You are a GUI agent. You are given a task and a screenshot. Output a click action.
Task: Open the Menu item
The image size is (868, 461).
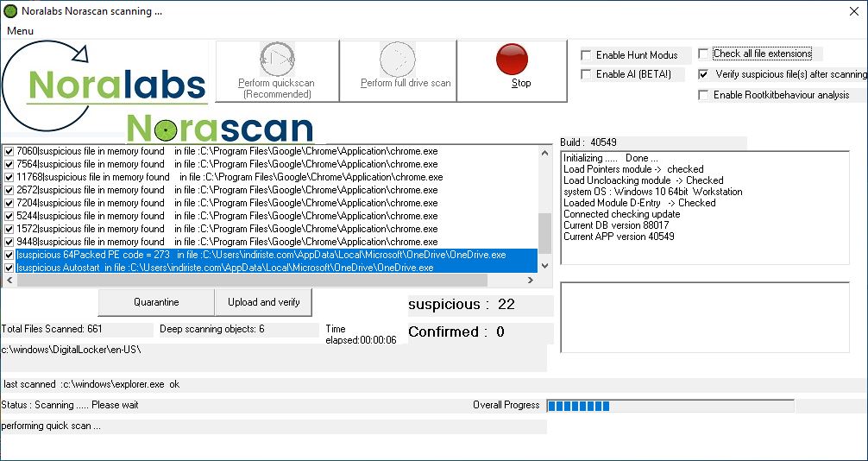click(x=21, y=31)
